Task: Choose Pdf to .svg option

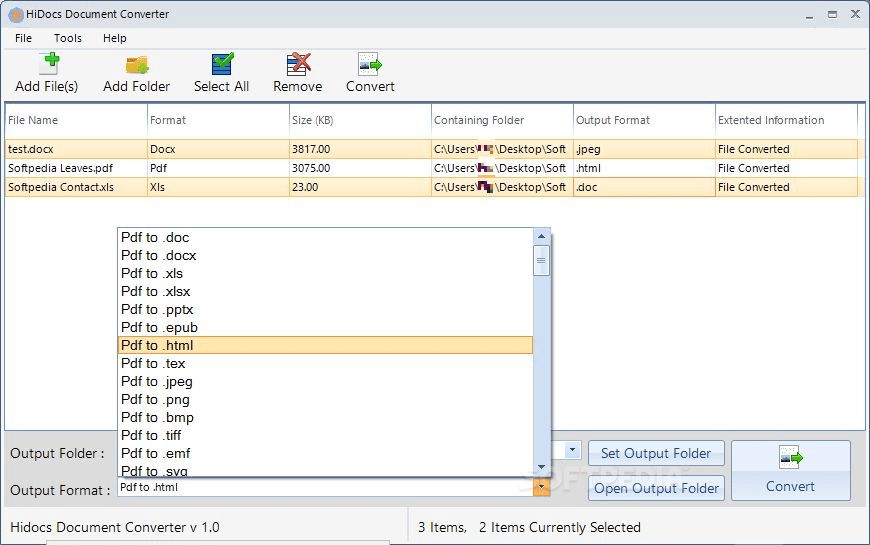Action: pyautogui.click(x=325, y=470)
